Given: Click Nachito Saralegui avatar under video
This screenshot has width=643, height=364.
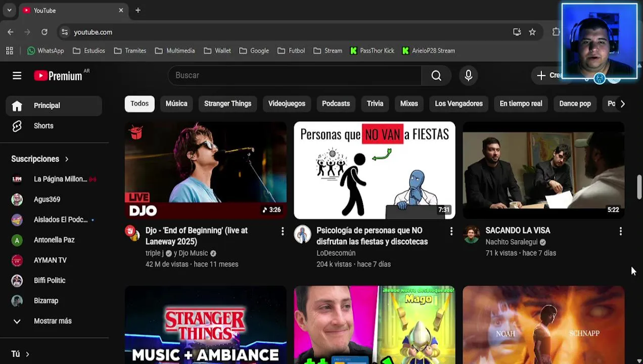Looking at the screenshot, I should point(471,234).
